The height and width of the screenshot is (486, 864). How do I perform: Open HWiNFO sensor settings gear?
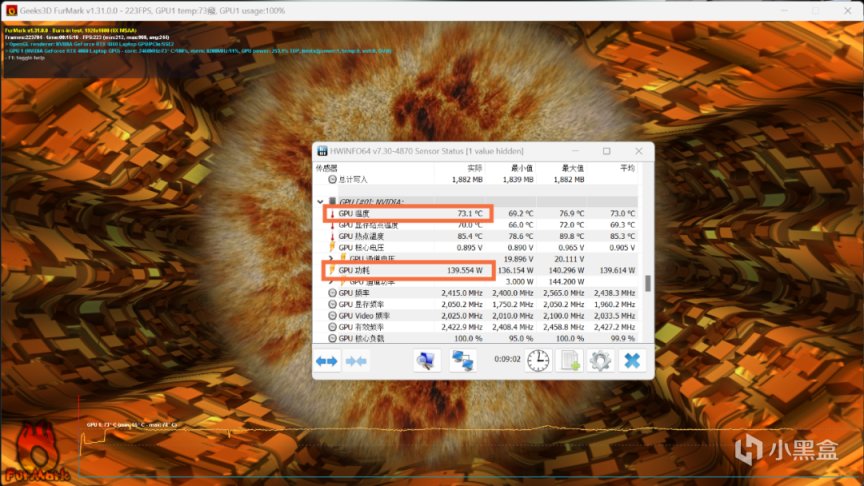point(600,361)
